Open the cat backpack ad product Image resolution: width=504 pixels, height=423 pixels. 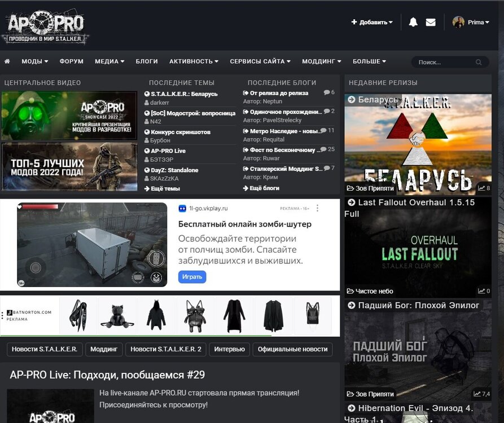tap(117, 315)
